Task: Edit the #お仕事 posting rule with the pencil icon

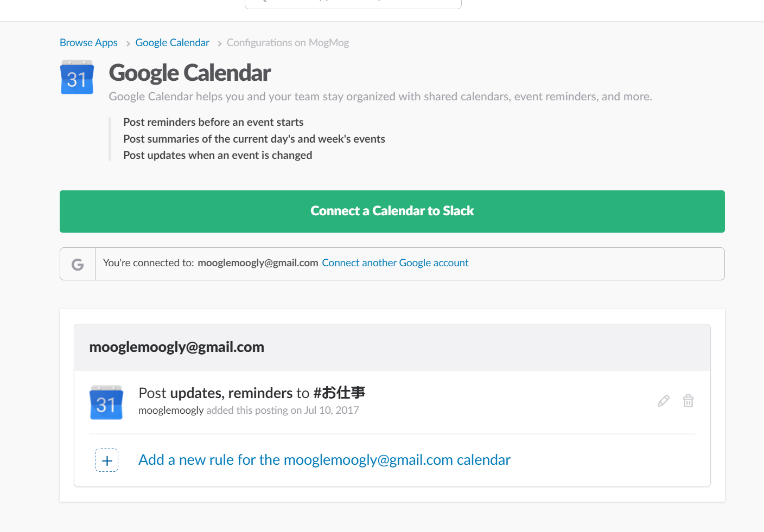Action: coord(663,401)
